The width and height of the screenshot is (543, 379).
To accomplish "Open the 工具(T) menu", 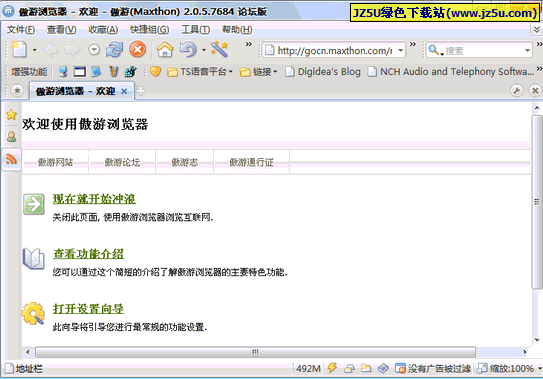I will click(195, 30).
